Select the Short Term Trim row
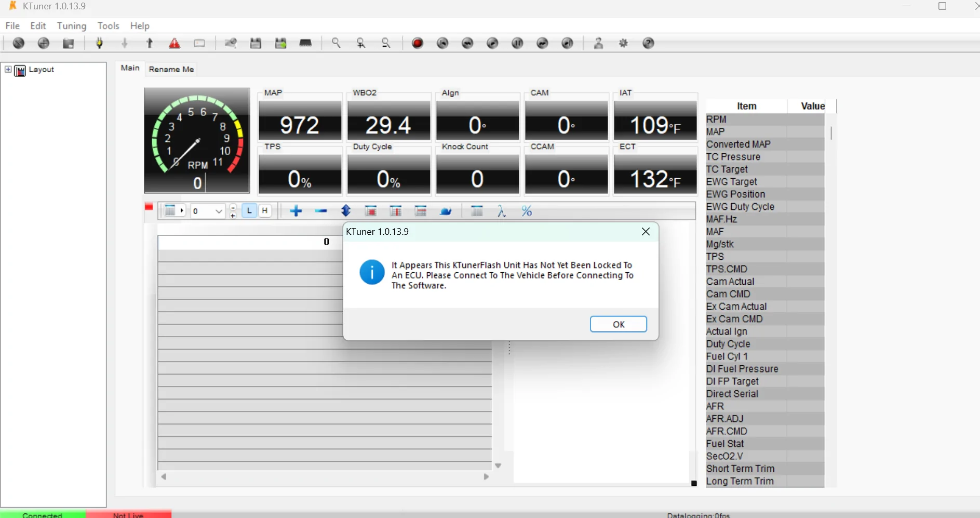Viewport: 980px width, 518px height. (765, 469)
